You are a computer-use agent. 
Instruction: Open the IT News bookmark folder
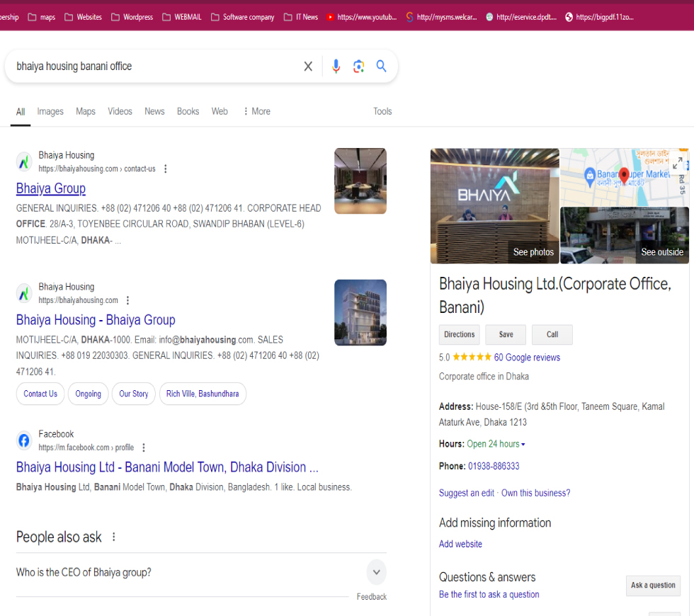pos(301,17)
